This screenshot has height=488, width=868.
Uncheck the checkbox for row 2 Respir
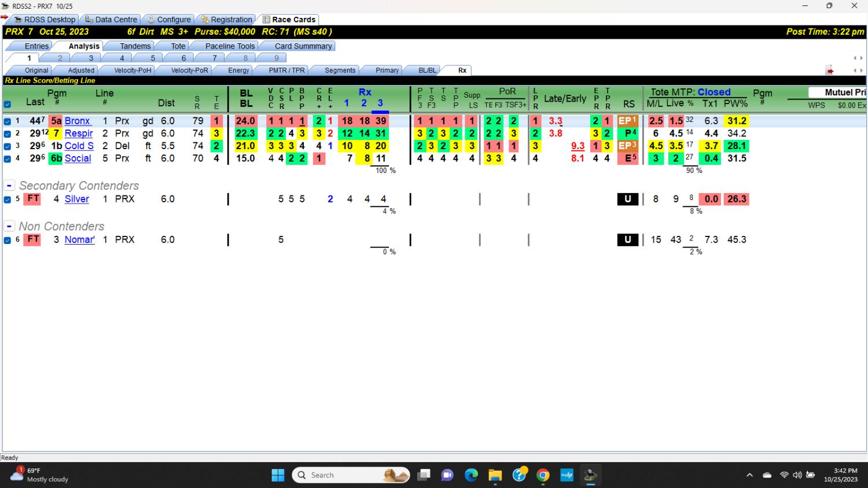tap(8, 134)
